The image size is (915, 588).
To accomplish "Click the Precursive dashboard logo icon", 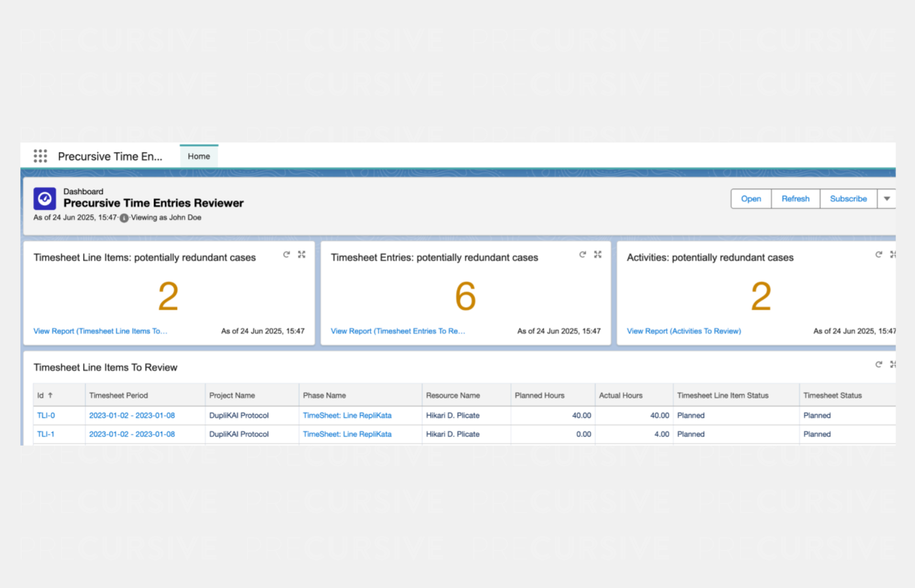I will pyautogui.click(x=44, y=199).
